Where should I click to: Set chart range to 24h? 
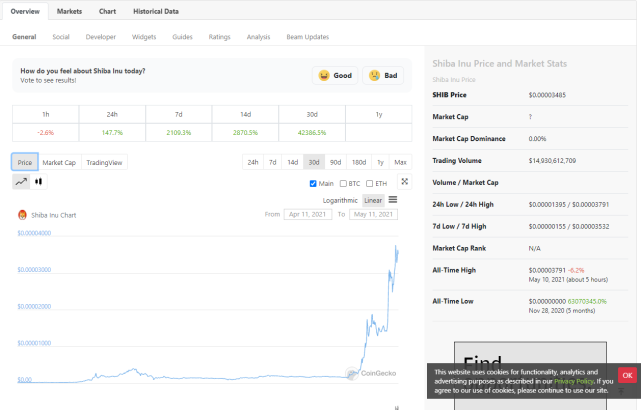coord(253,162)
